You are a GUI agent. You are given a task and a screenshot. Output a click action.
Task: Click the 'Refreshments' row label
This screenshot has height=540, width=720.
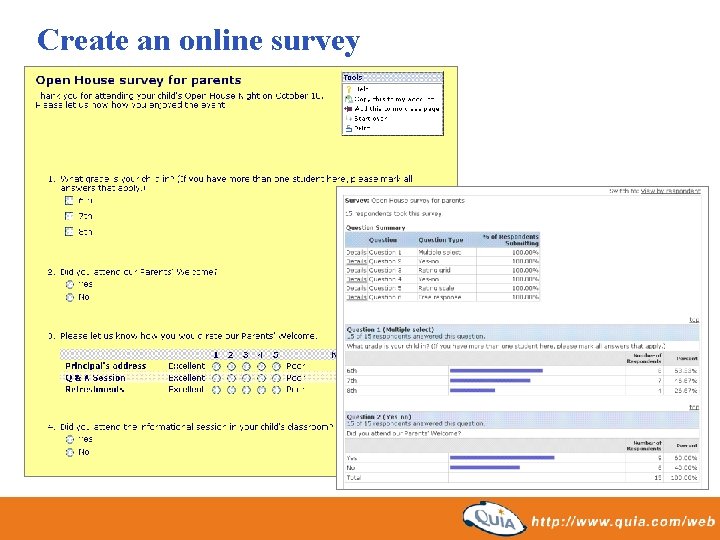[95, 389]
